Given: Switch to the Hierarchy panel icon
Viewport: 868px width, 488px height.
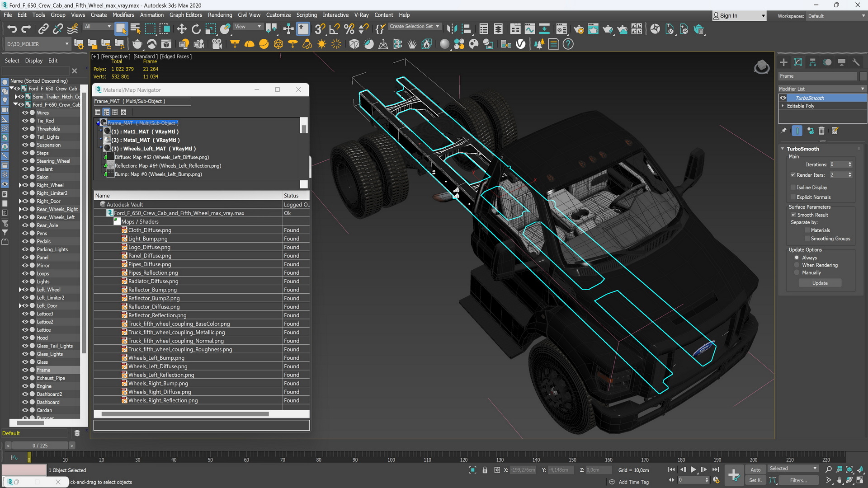Looking at the screenshot, I should 813,62.
